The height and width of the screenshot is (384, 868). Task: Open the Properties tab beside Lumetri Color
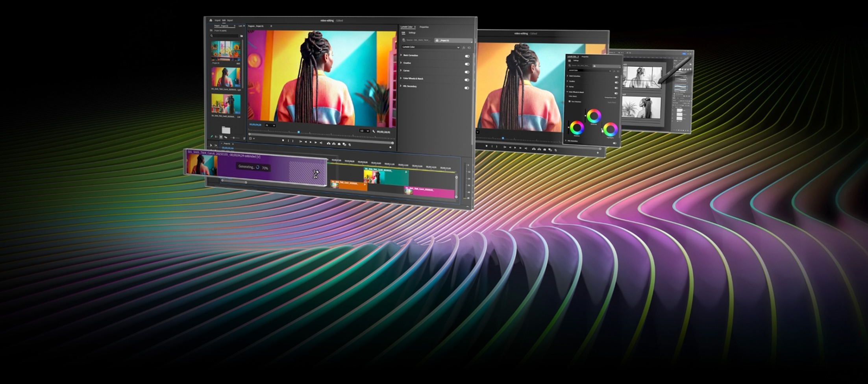(x=424, y=27)
